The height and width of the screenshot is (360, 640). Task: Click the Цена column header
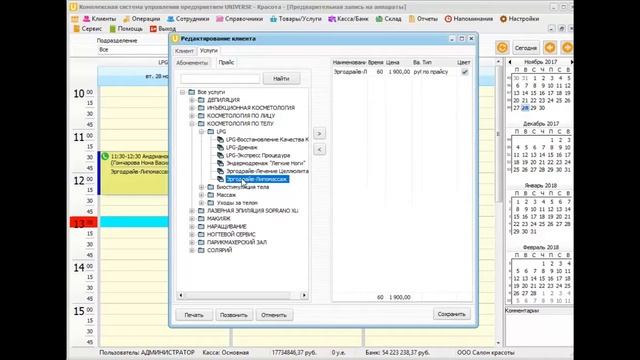point(393,62)
